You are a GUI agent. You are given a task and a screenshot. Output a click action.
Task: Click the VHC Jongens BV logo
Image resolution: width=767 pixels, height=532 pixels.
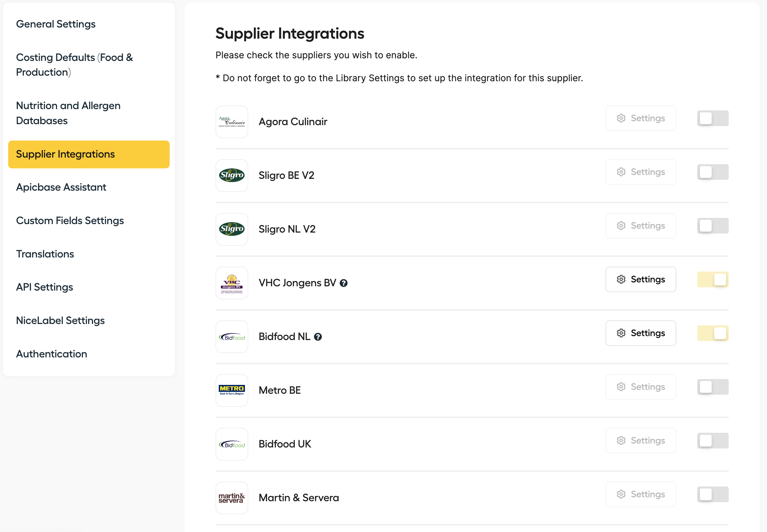pyautogui.click(x=232, y=283)
